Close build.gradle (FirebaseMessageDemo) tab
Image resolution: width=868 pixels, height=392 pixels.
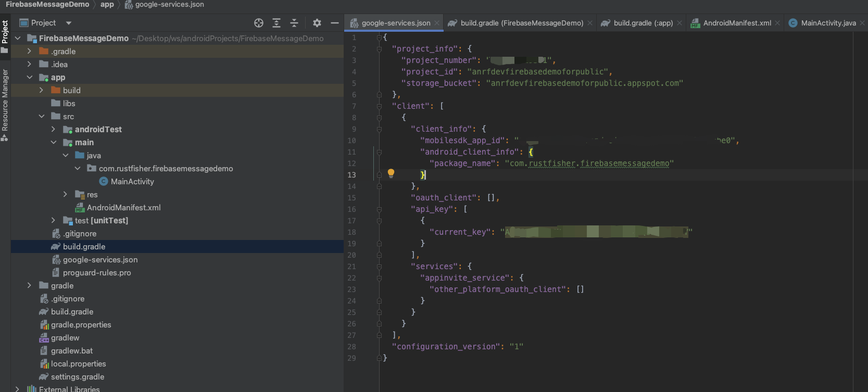pyautogui.click(x=590, y=23)
